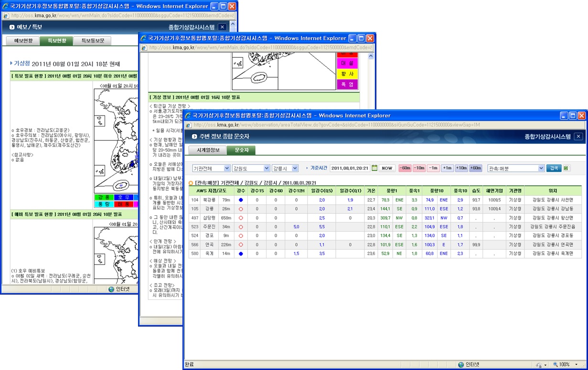
Task: Open the 관측:매분 observation dropdown
Action: pyautogui.click(x=516, y=168)
